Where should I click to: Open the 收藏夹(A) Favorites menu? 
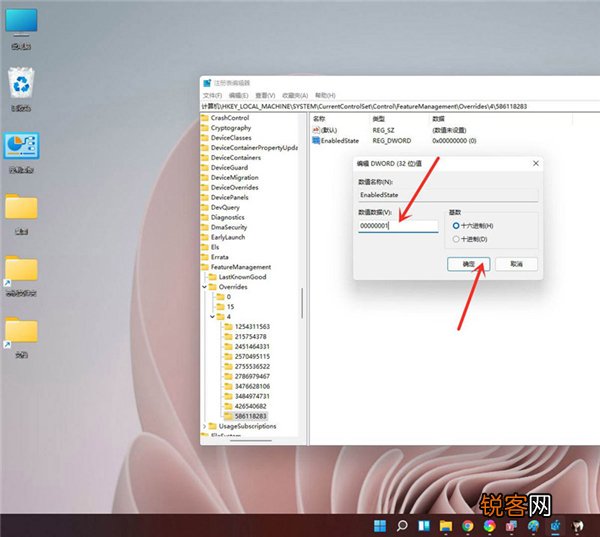click(x=295, y=95)
